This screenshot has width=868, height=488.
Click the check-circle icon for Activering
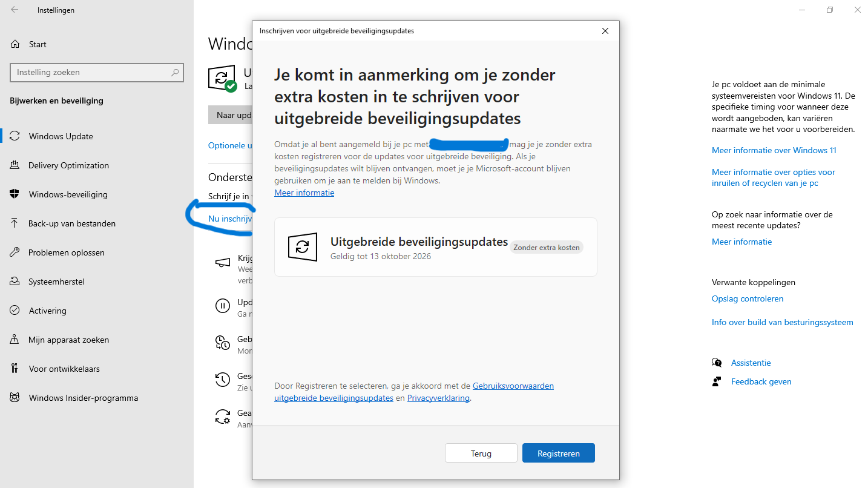[x=15, y=311]
